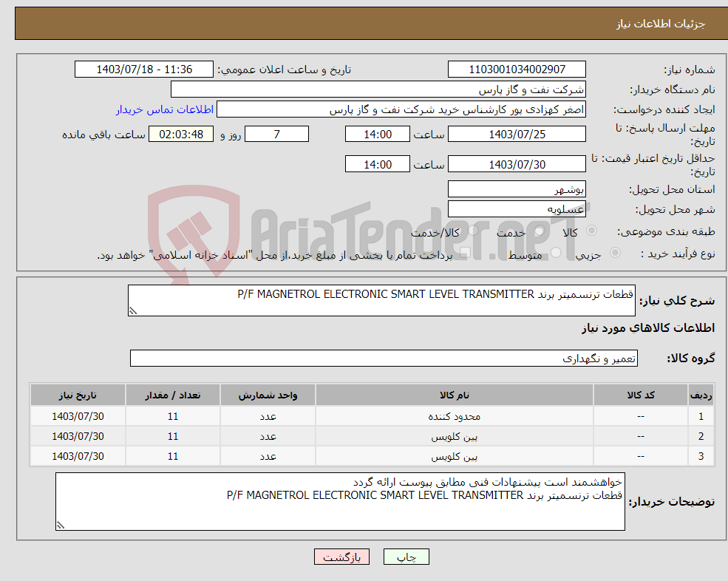The width and height of the screenshot is (728, 581).
Task: Click the تاریخ نیاز column header
Action: 78,395
